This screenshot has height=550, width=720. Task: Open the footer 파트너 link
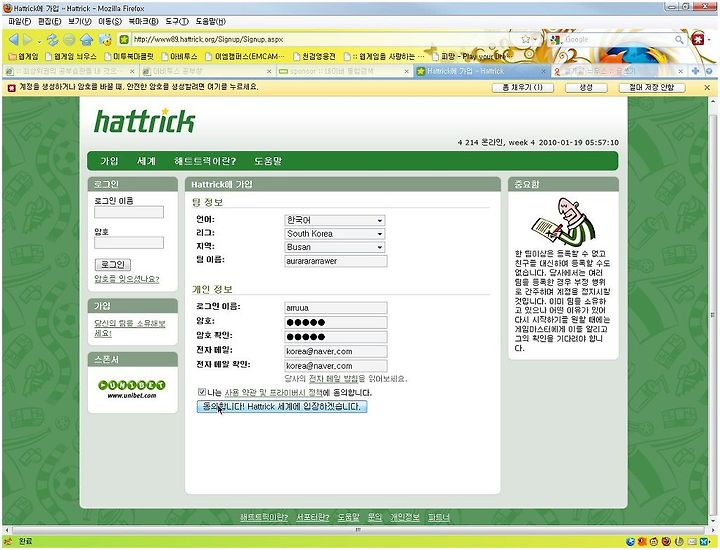pos(439,517)
